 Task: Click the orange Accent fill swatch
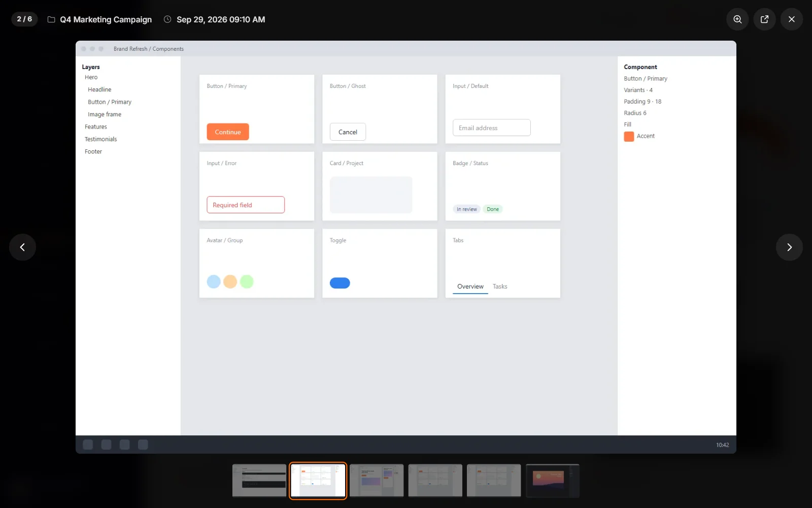click(629, 136)
